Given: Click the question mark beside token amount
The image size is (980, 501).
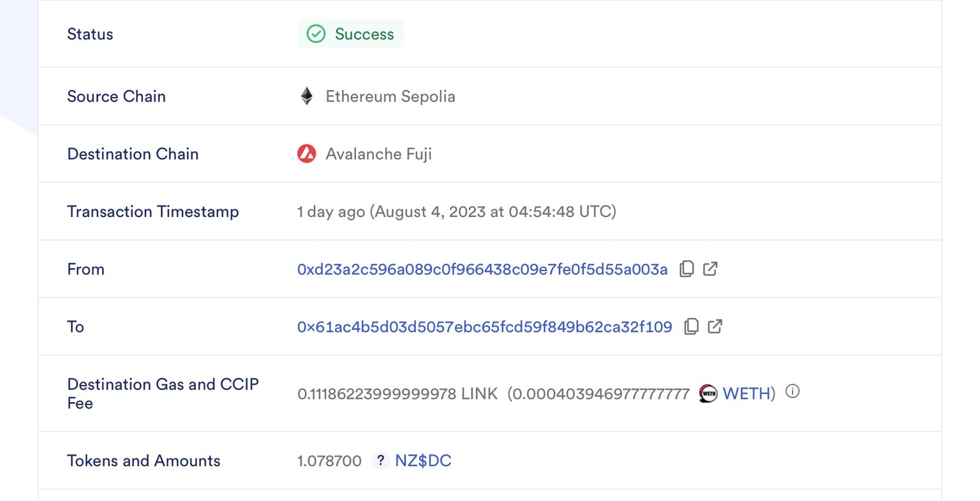Looking at the screenshot, I should tap(380, 460).
